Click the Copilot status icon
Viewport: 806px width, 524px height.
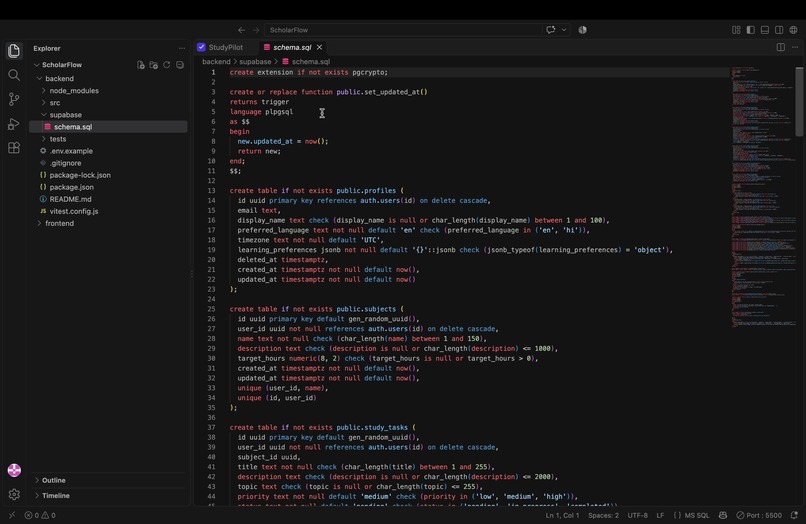coord(723,515)
